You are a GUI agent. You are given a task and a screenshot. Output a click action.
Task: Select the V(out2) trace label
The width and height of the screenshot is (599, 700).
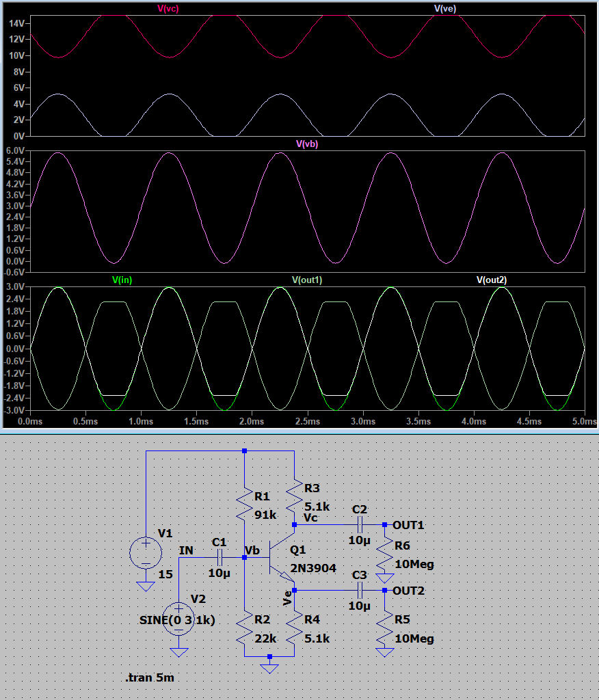tap(492, 280)
